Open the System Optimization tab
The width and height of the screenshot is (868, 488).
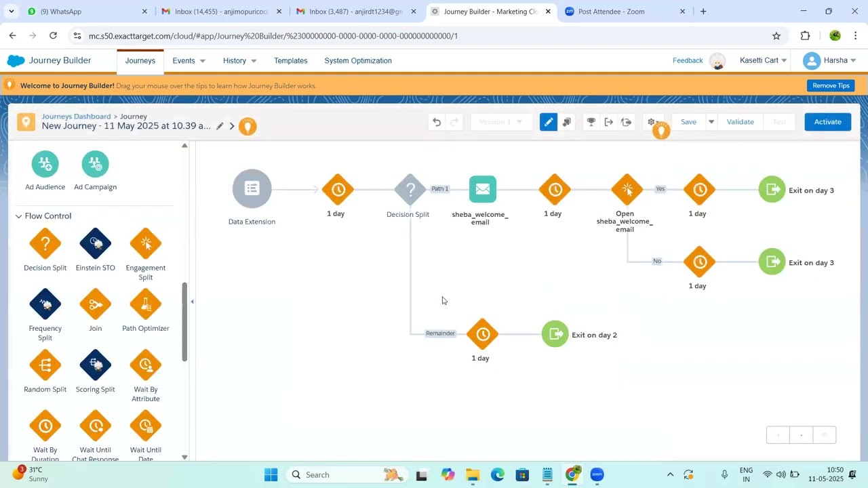[x=358, y=61]
